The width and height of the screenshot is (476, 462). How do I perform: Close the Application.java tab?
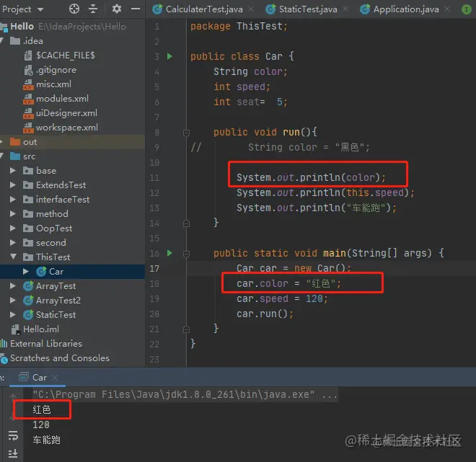point(447,9)
